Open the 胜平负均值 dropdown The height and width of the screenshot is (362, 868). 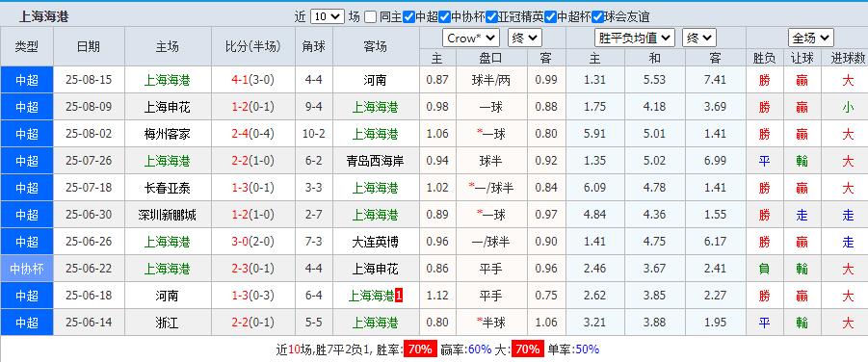635,39
